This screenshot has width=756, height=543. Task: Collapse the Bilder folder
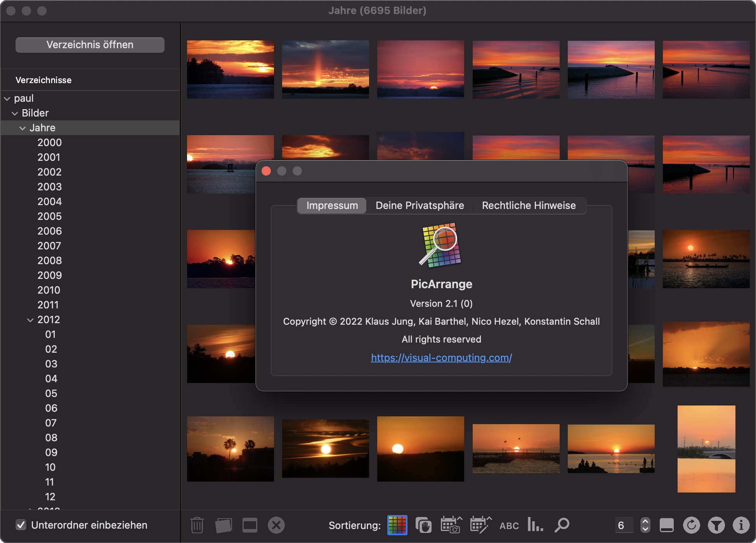tap(15, 113)
